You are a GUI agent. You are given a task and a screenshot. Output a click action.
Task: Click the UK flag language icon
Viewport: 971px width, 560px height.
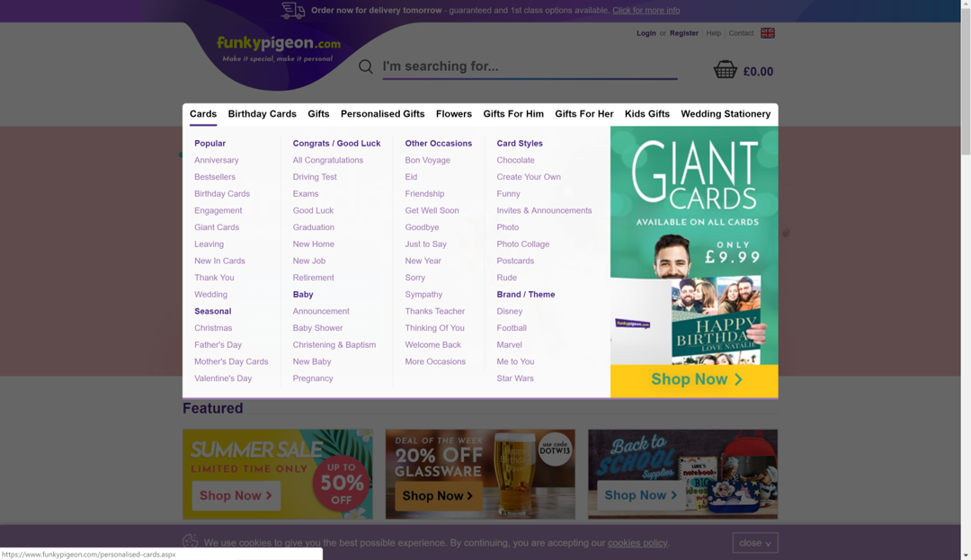tap(767, 33)
